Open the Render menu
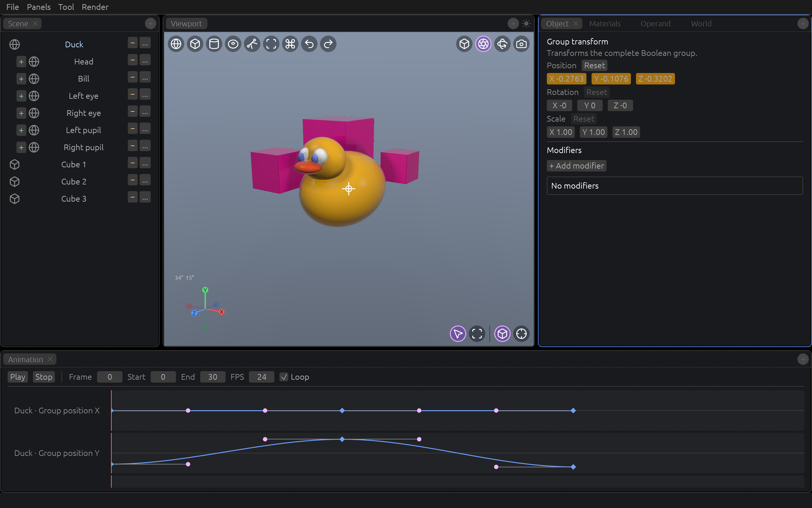The width and height of the screenshot is (812, 508). pos(95,7)
